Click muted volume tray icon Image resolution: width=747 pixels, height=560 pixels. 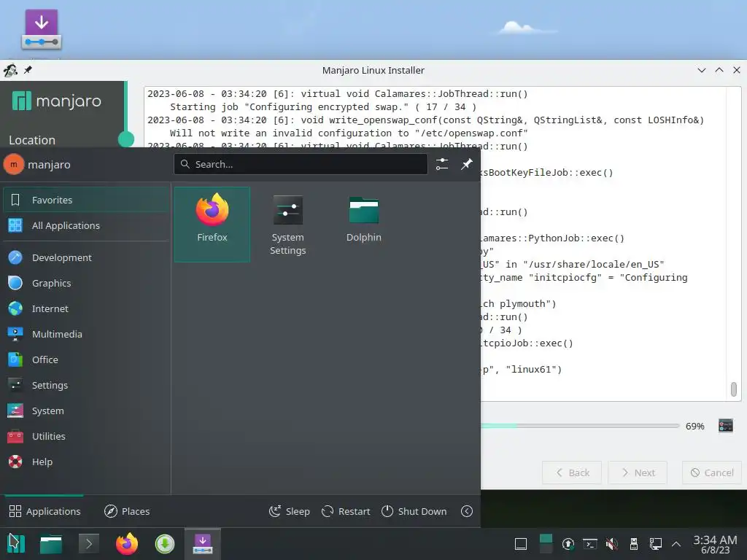tap(612, 544)
